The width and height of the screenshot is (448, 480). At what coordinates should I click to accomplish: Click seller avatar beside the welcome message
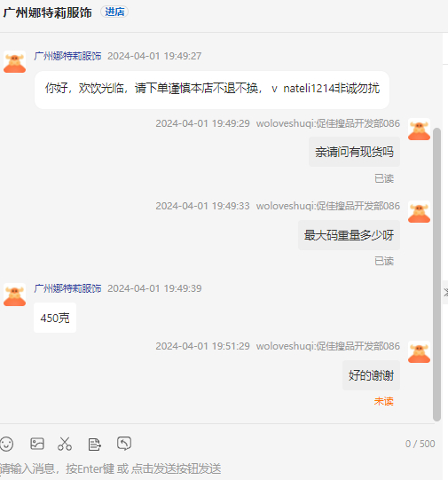click(x=14, y=62)
